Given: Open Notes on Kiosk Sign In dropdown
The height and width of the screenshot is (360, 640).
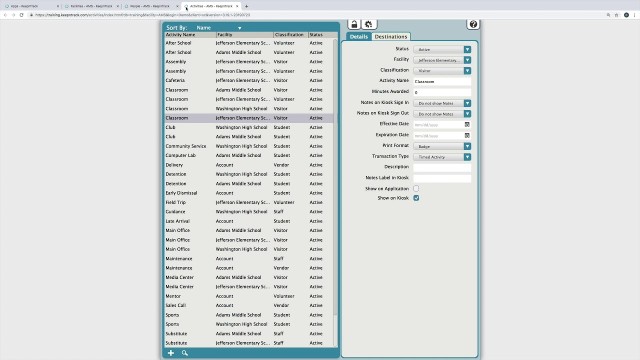Looking at the screenshot, I should 442,103.
